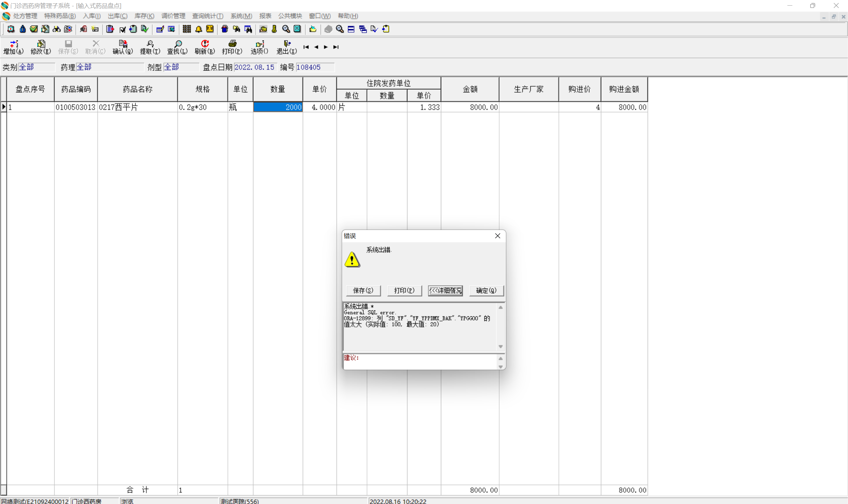The height and width of the screenshot is (504, 848).
Task: Click the yellow bell icon in top toolbar
Action: pos(198,29)
